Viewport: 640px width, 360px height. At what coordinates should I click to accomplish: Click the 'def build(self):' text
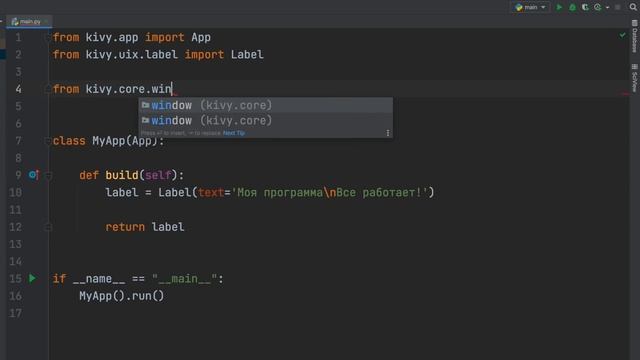tap(131, 176)
